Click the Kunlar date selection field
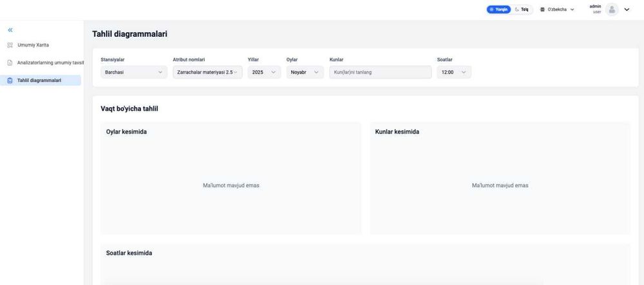This screenshot has height=285, width=644. [381, 72]
